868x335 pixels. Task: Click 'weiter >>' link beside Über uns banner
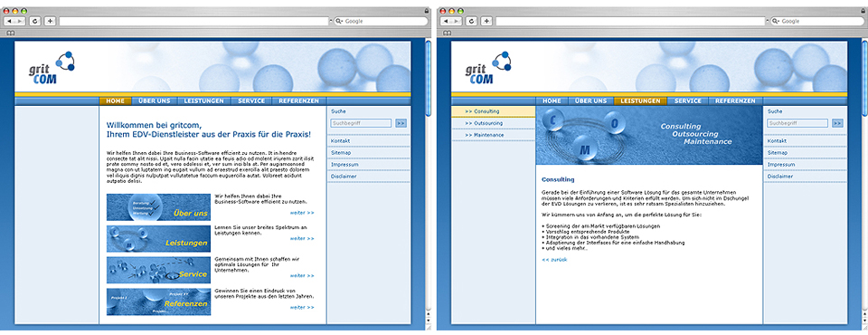pos(302,213)
